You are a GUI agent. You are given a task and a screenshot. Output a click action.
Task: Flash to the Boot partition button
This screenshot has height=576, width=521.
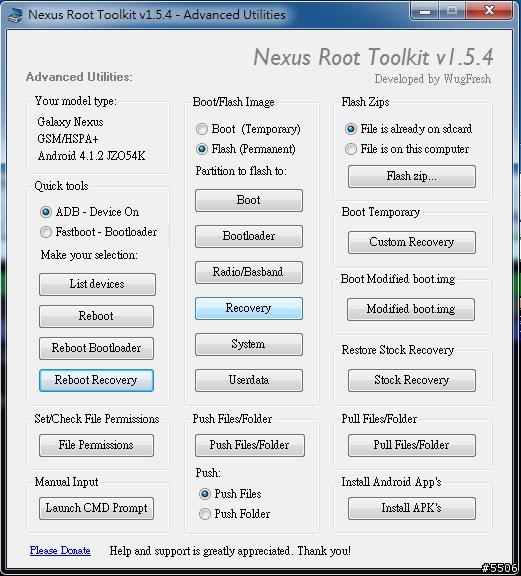pos(249,200)
